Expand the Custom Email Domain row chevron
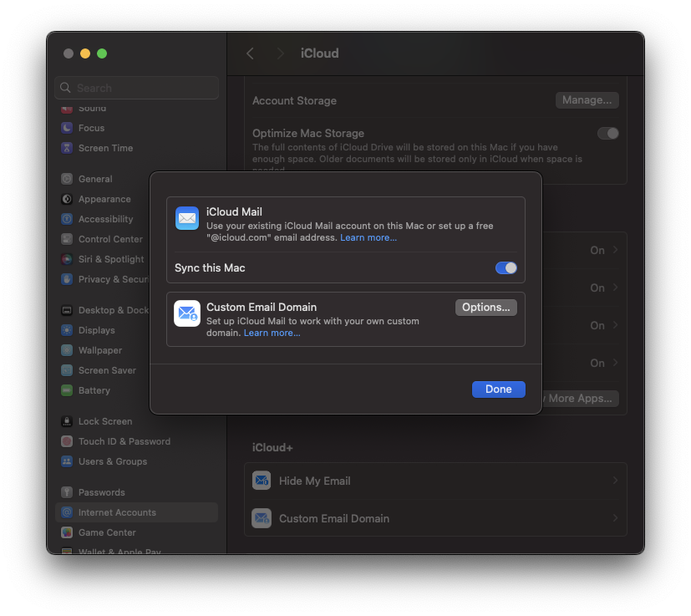This screenshot has width=691, height=616. (x=615, y=518)
